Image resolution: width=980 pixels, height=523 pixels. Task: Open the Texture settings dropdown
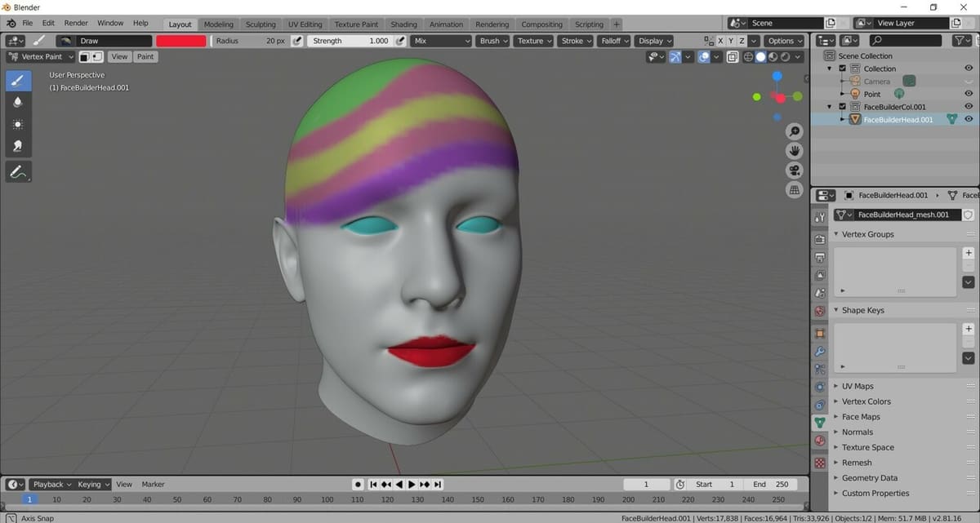click(x=534, y=41)
